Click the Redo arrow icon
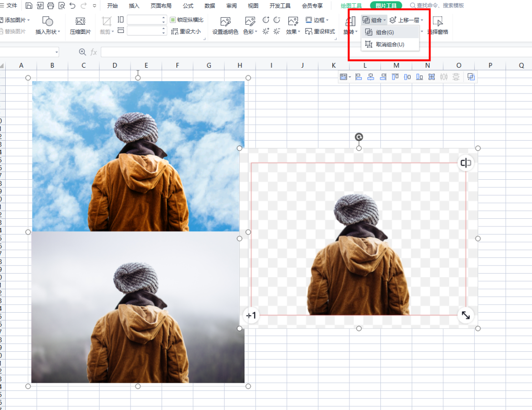 tap(83, 5)
